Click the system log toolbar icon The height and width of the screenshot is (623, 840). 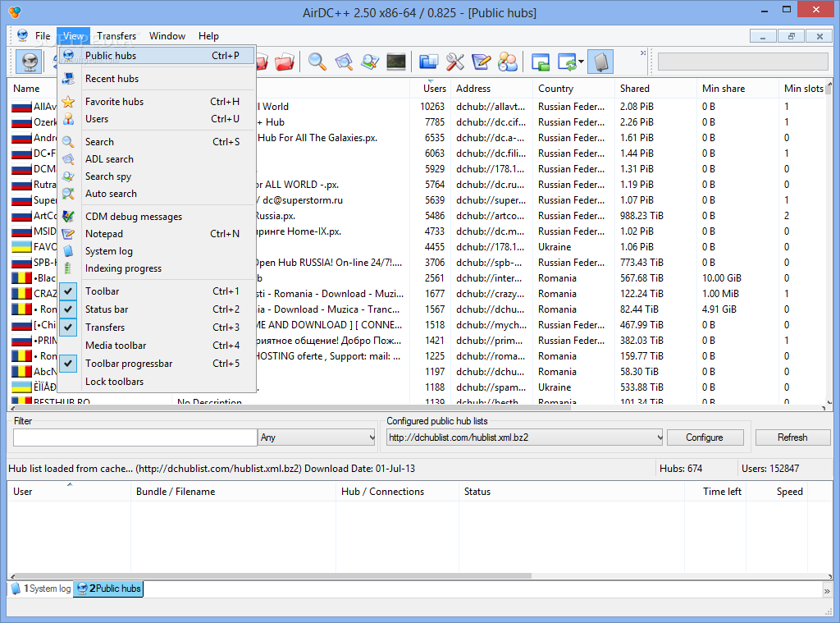click(600, 62)
